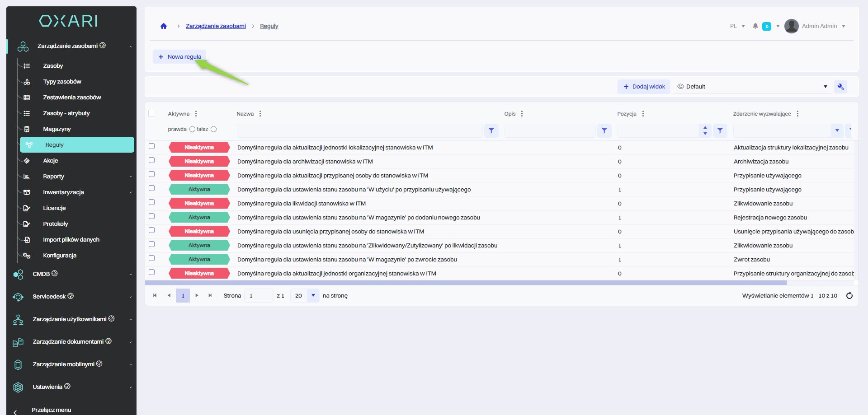
Task: Tick the checkbox for archiwizacji stanowiska rule
Action: pyautogui.click(x=152, y=160)
